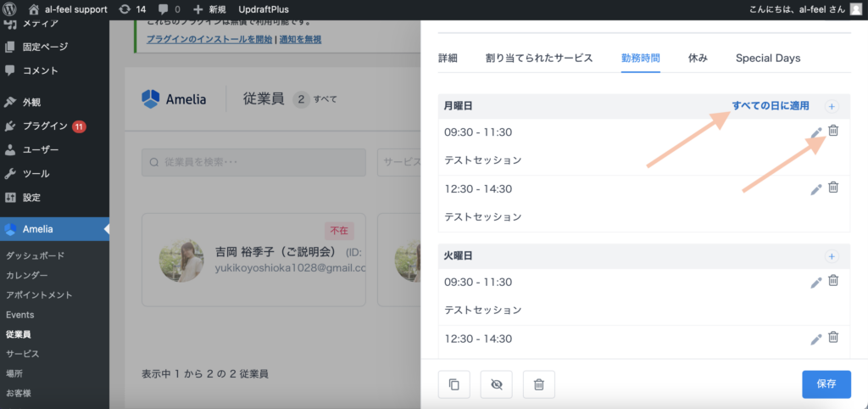Image resolution: width=868 pixels, height=409 pixels.
Task: Open the 新規 menu in admin bar
Action: point(211,9)
